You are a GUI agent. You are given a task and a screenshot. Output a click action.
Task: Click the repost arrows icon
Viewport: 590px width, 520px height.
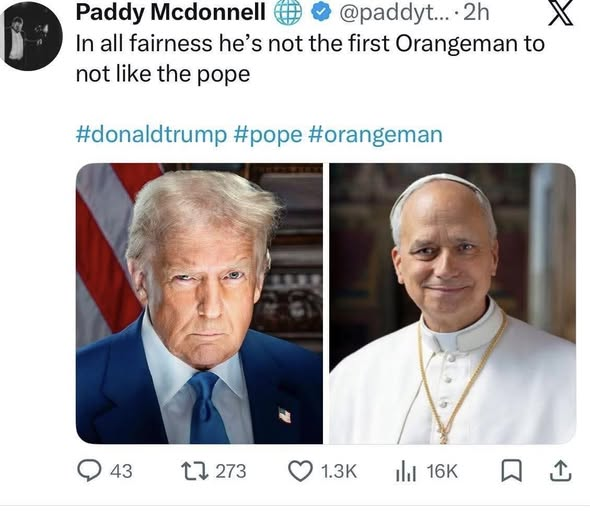[195, 471]
